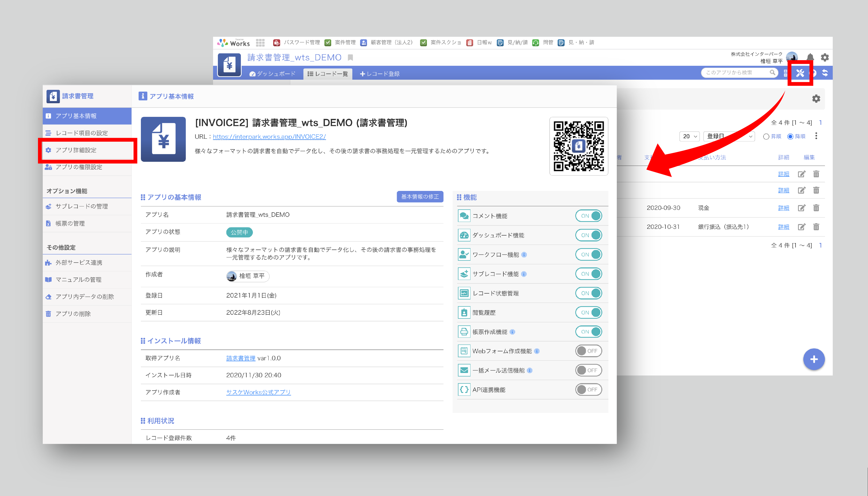Open サブレコードの管理 sidebar item
868x496 pixels.
[87, 206]
